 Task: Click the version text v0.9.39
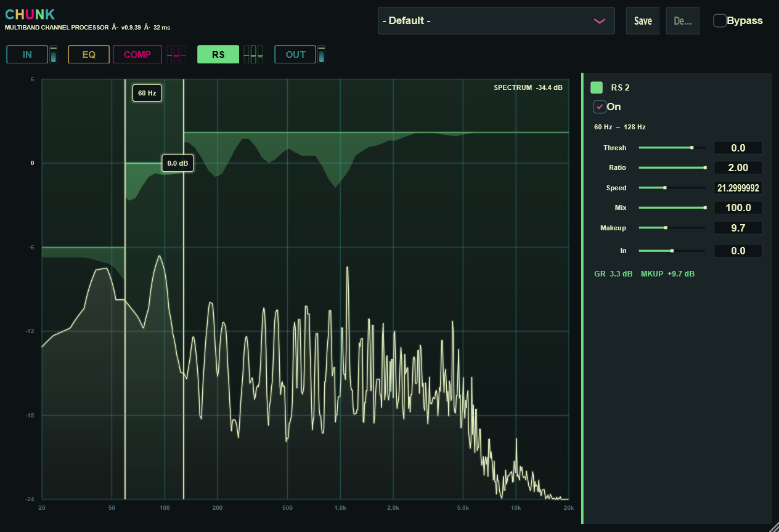(x=131, y=28)
